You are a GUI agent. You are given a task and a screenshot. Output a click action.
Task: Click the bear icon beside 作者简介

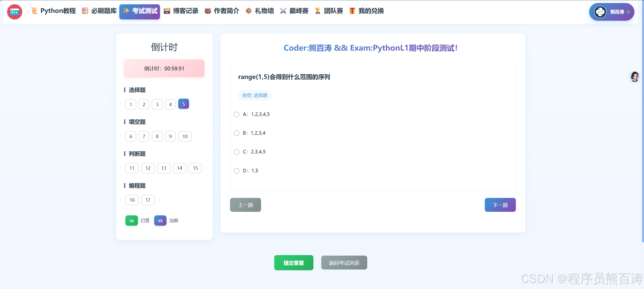208,11
